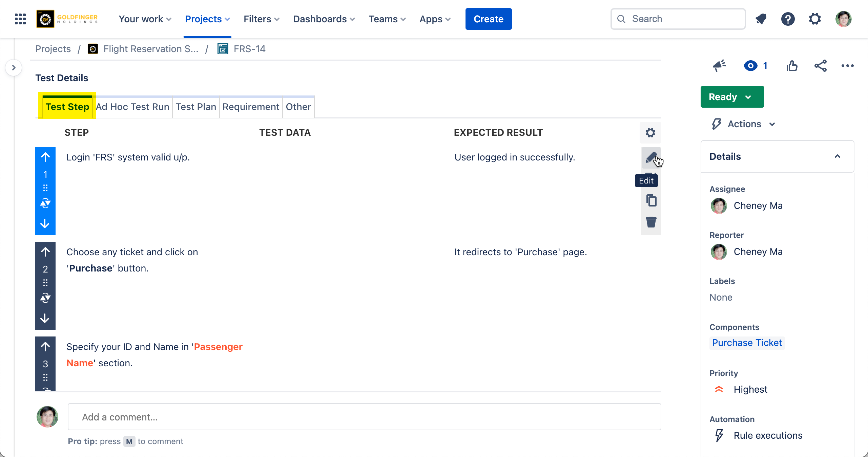Move step 1 down with arrow
868x457 pixels.
(x=45, y=224)
